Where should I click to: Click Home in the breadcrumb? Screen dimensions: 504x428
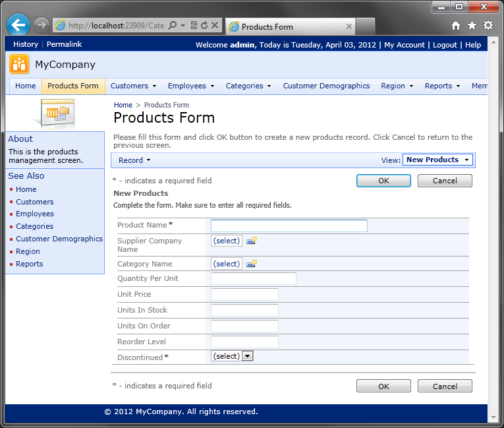point(123,105)
